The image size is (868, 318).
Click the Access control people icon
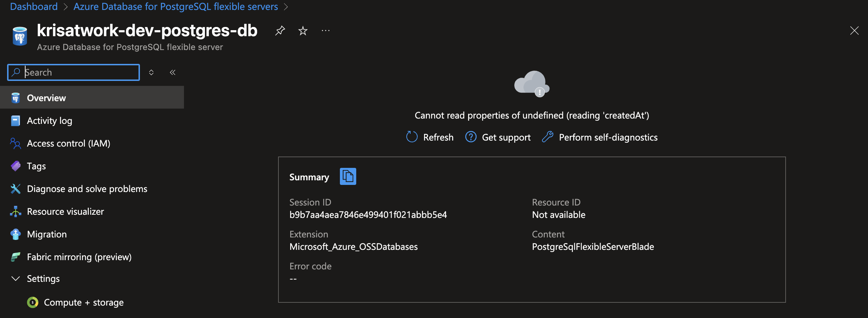16,143
